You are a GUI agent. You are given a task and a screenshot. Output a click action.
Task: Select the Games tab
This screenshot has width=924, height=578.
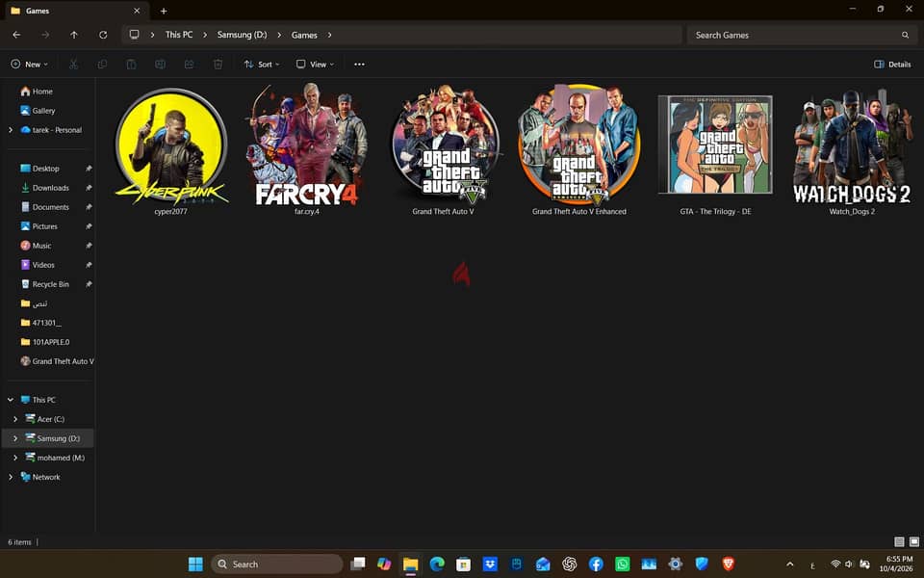tap(75, 11)
